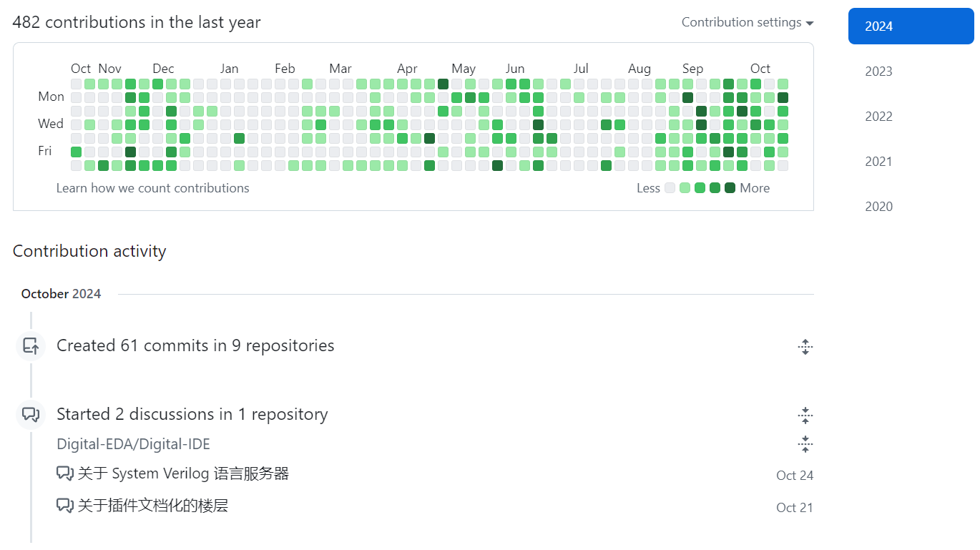This screenshot has height=550, width=980.
Task: Open the Digital-EDA/Digital-IDE repository link
Action: pyautogui.click(x=134, y=444)
